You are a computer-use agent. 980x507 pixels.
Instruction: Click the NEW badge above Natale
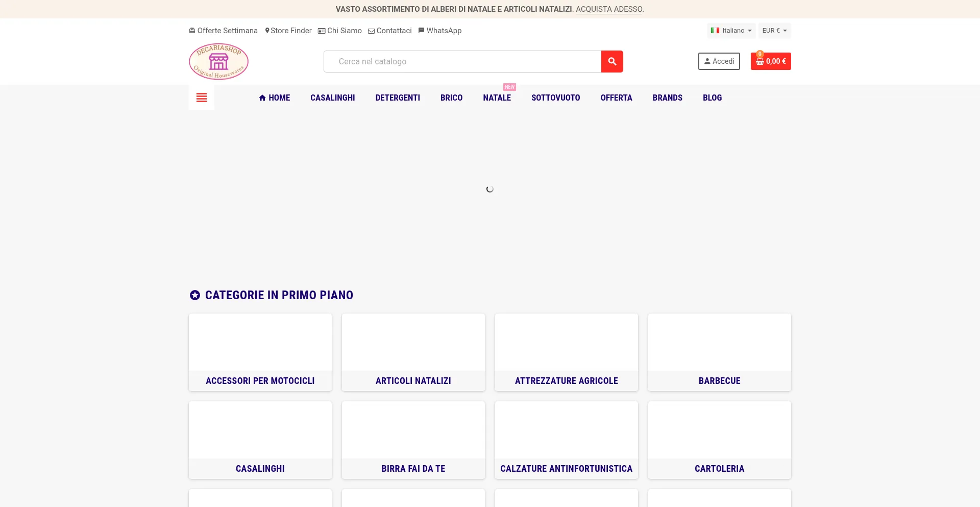click(509, 87)
